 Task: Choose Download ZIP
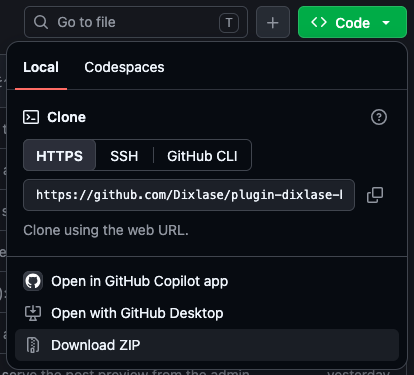coord(207,345)
